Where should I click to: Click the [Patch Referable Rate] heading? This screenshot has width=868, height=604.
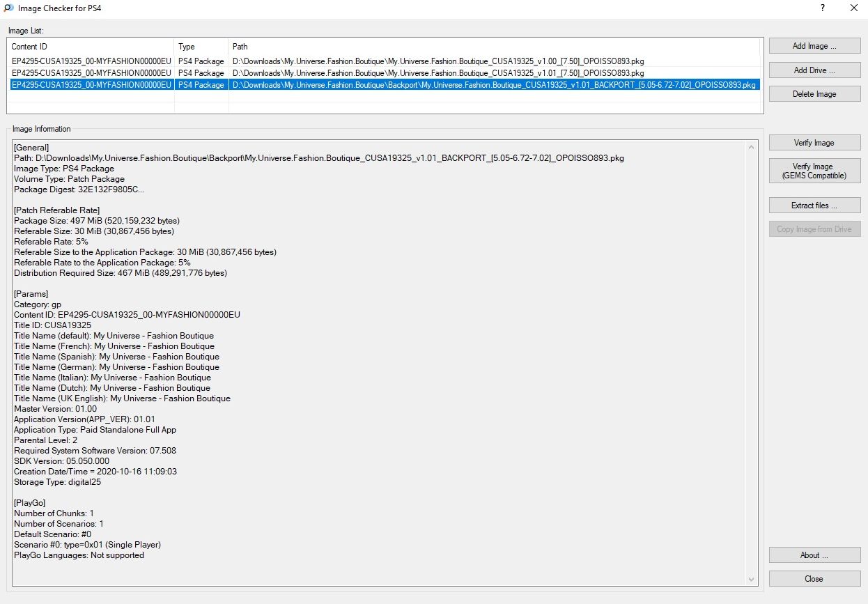coord(56,210)
